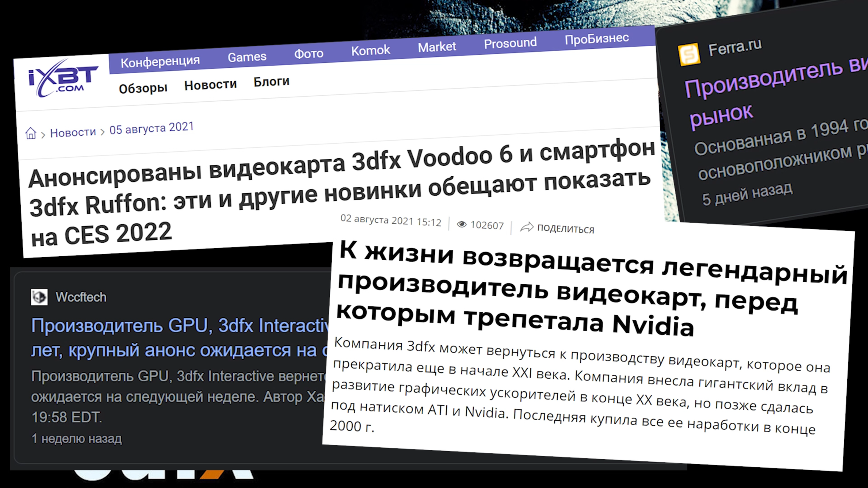Click the ПОДЕЛИТЬСЯ share button

[557, 228]
